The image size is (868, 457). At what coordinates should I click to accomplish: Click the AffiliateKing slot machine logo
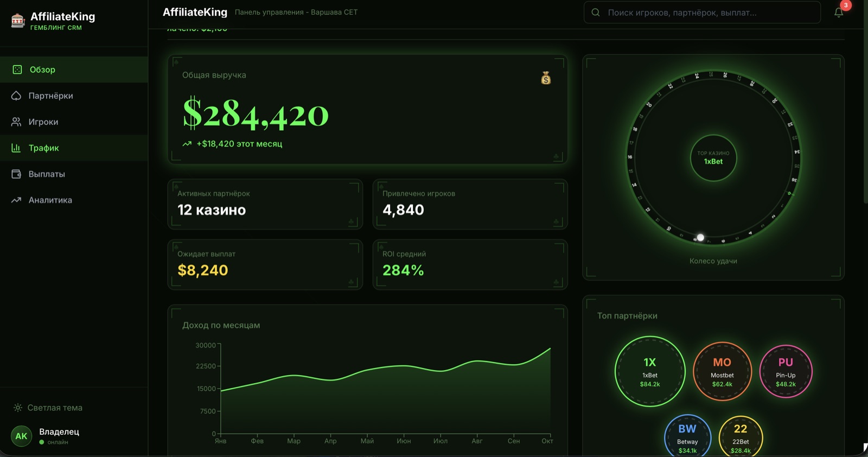point(18,21)
